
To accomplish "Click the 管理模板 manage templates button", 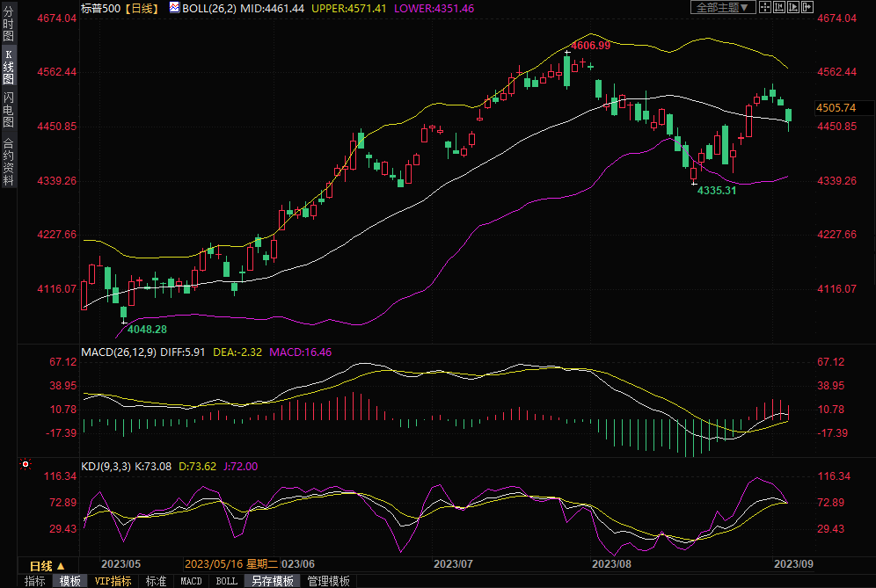I will tap(327, 581).
